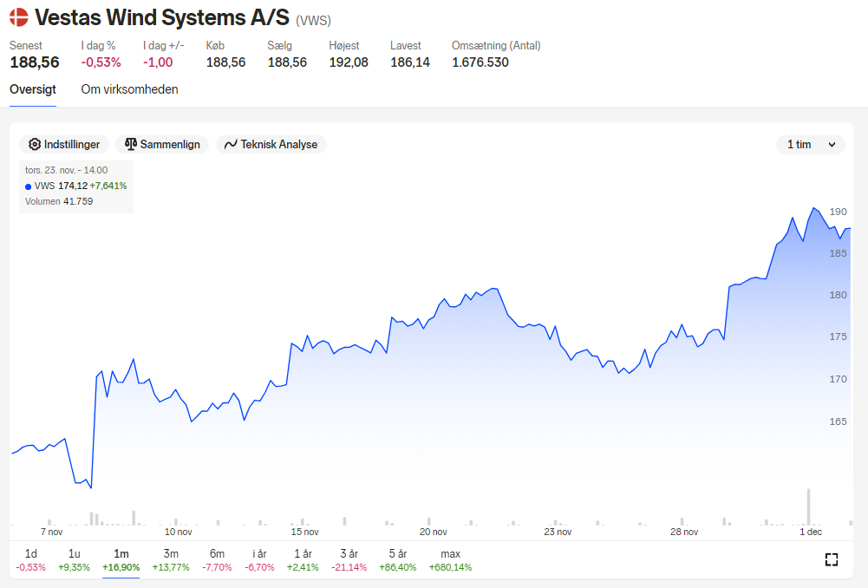Click the Højest value 192,08
868x588 pixels.
349,62
